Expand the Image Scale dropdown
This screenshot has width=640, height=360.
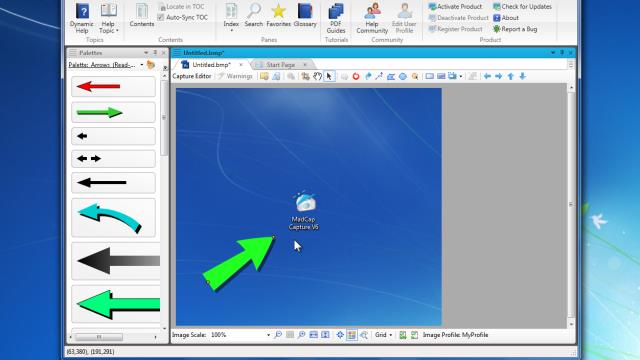click(268, 335)
